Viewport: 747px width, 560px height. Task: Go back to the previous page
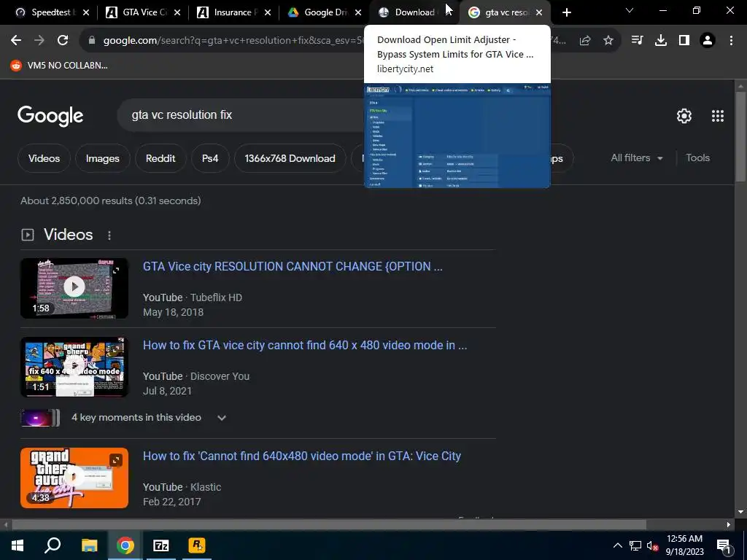click(16, 41)
